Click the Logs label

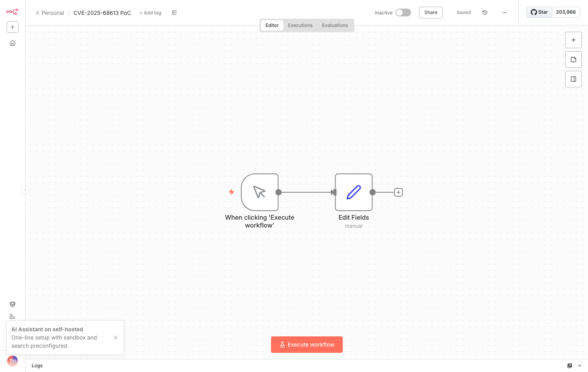pos(37,366)
